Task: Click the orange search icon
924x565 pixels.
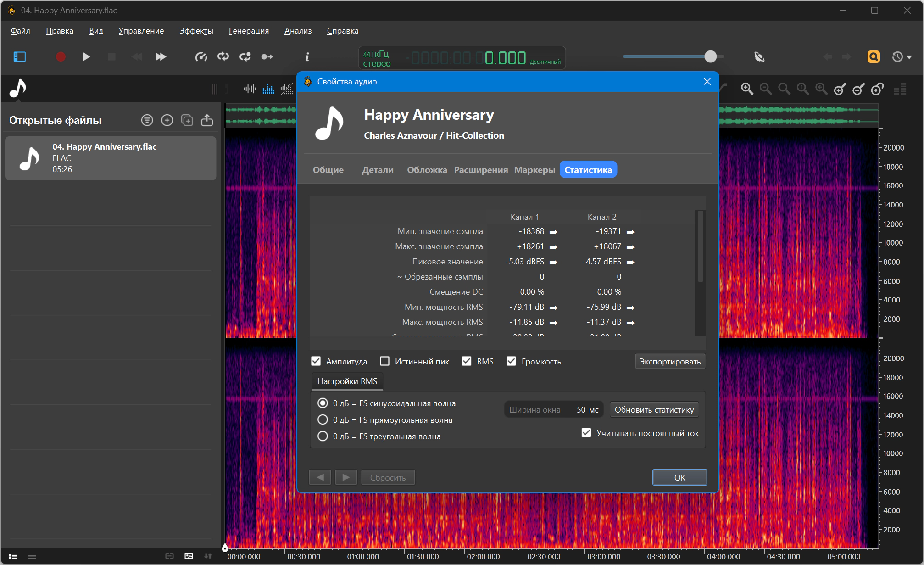Action: point(874,57)
